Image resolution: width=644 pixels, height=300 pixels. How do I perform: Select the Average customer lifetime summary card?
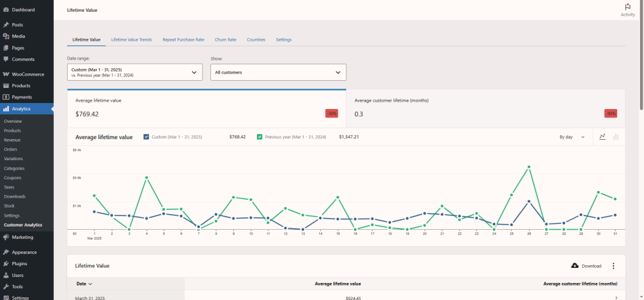tap(486, 107)
